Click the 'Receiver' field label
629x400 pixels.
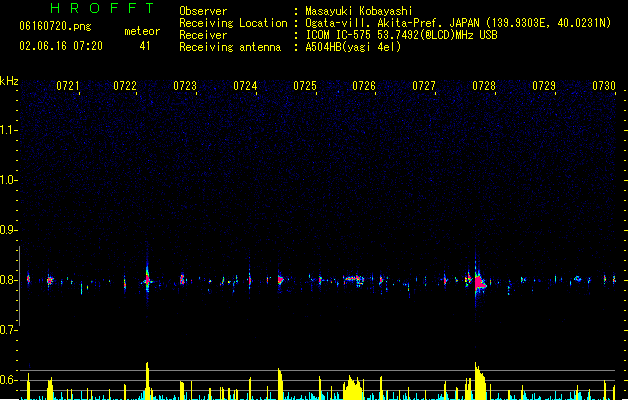pos(203,35)
